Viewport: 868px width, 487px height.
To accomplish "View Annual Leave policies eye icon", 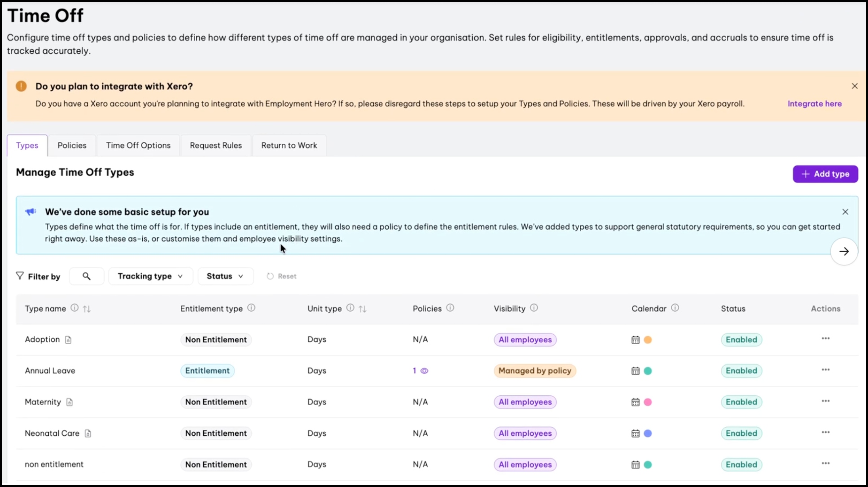I will coord(424,371).
